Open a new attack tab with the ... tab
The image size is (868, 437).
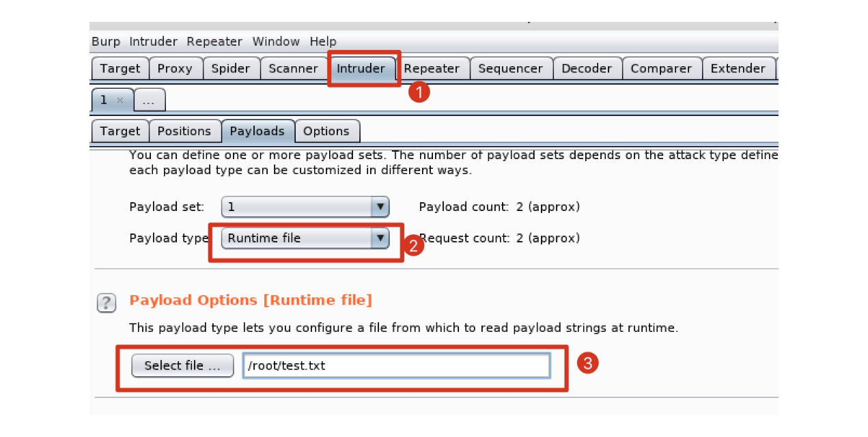click(149, 101)
